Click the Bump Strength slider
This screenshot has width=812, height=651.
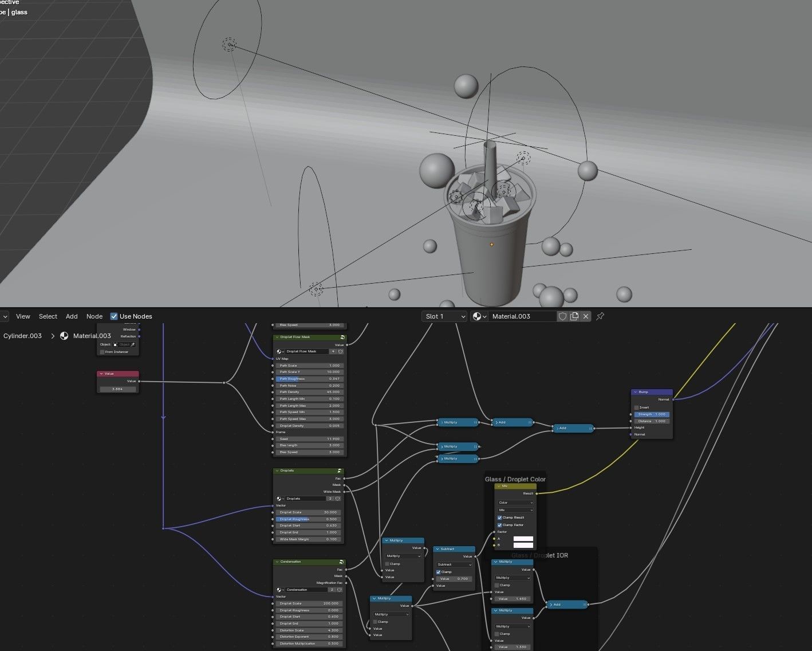coord(652,414)
